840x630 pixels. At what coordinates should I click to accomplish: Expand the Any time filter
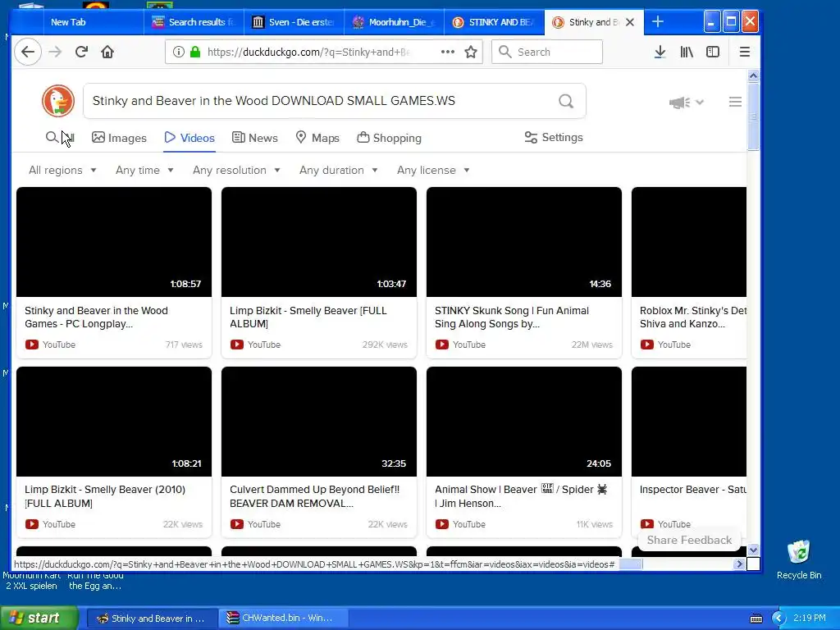(x=144, y=170)
